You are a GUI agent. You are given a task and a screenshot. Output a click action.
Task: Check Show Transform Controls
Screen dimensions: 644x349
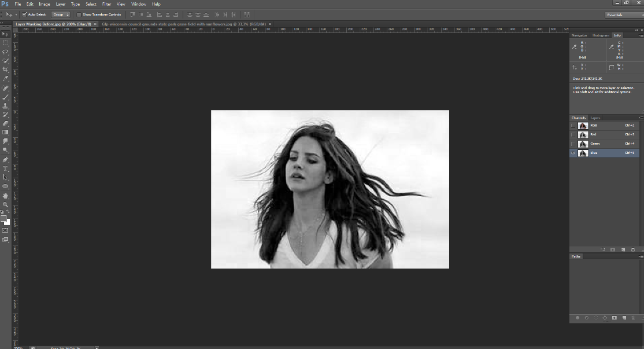pos(79,14)
